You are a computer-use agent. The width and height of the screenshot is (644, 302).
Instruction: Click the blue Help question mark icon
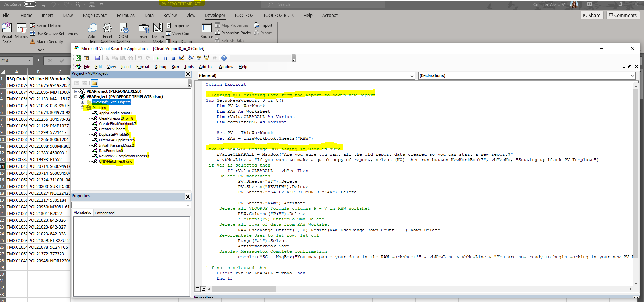(x=224, y=58)
